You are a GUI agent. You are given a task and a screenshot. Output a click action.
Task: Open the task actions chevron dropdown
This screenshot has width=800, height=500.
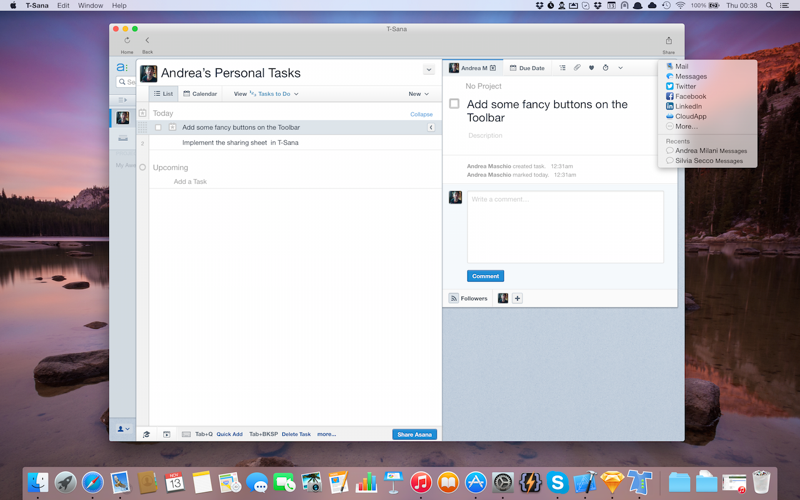coord(620,68)
